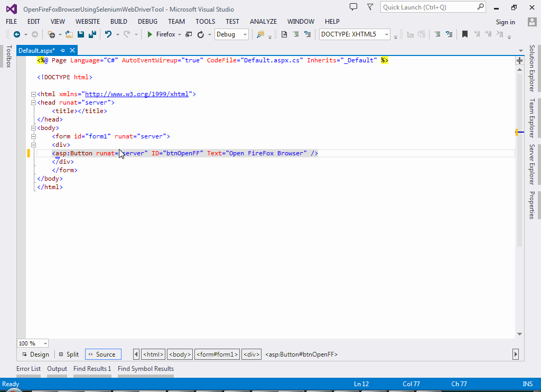The height and width of the screenshot is (392, 541).
Task: Toggle a bookmark on the current line
Action: (x=465, y=34)
